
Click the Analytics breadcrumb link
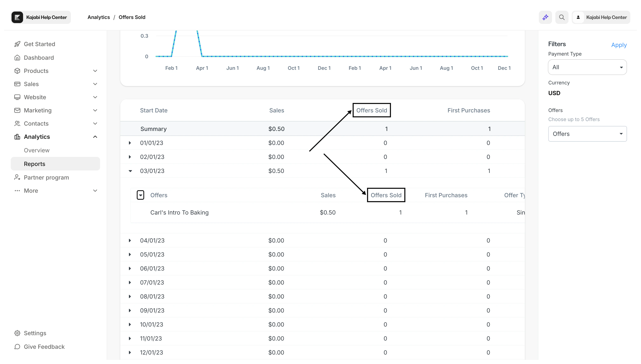point(98,17)
